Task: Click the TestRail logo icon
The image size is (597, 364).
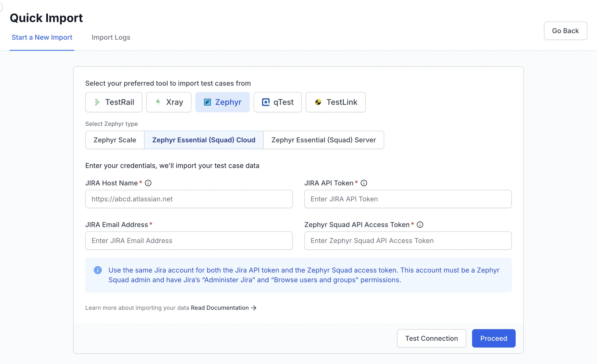Action: pos(97,102)
